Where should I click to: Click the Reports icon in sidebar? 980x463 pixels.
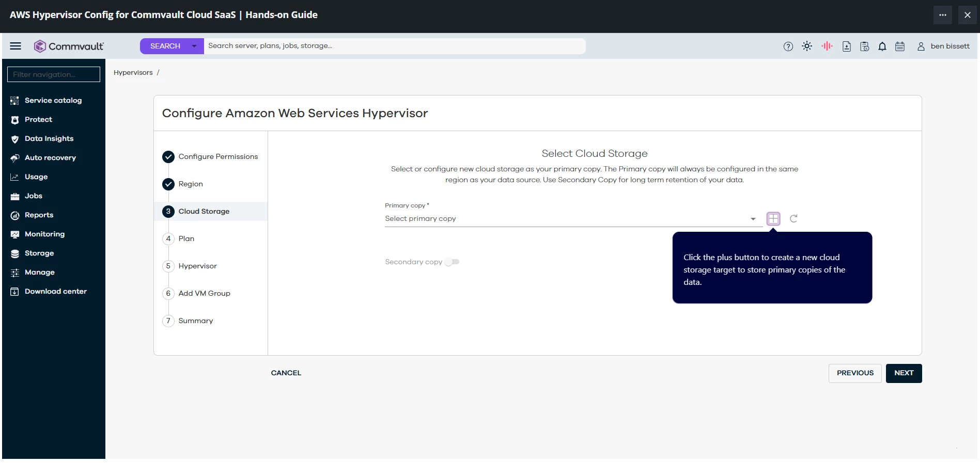tap(14, 215)
